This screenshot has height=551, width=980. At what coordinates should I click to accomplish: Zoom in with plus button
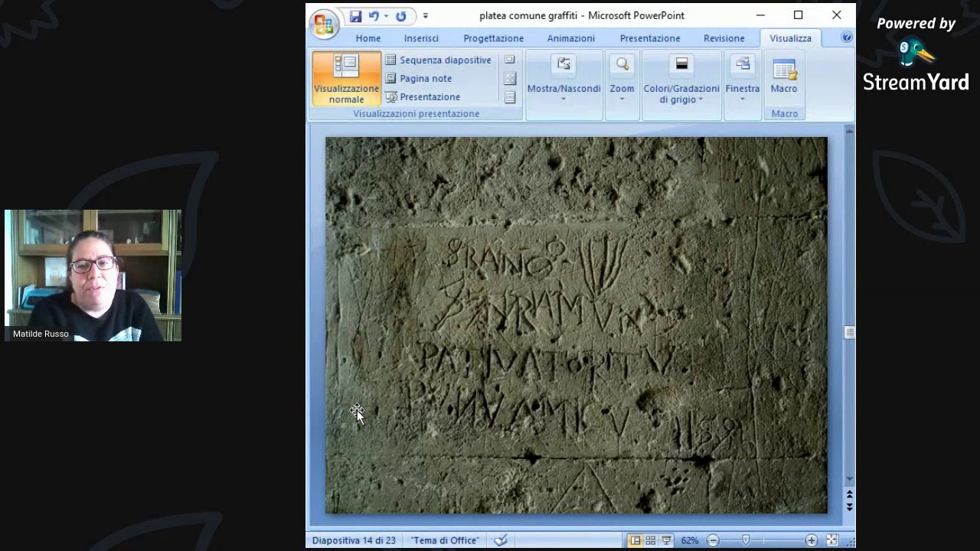[x=811, y=540]
